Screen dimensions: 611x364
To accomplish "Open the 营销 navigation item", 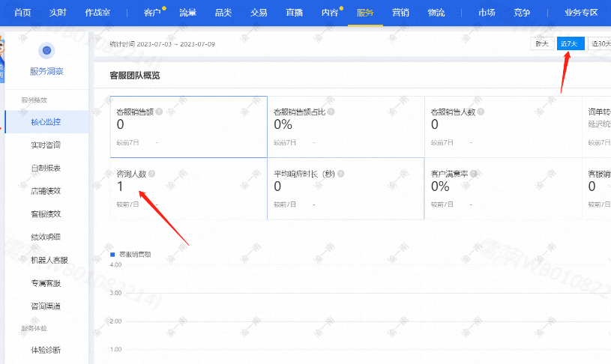I will [x=400, y=13].
